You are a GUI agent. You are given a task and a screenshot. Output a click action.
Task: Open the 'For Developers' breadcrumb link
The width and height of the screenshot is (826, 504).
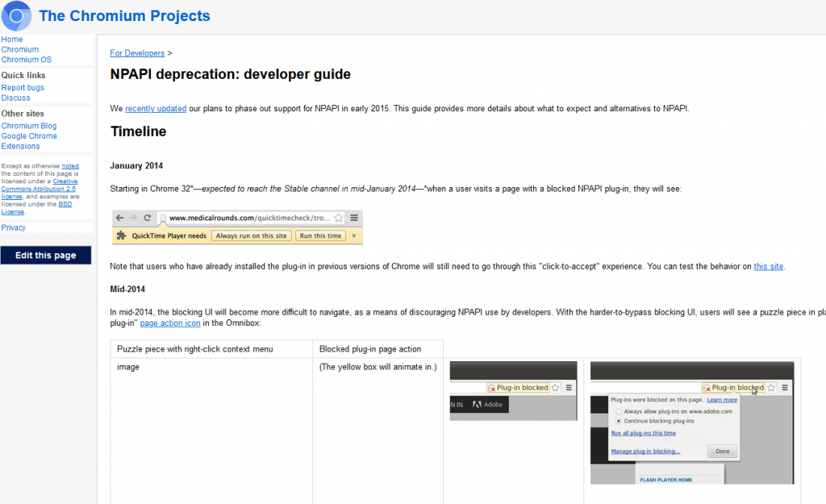137,53
